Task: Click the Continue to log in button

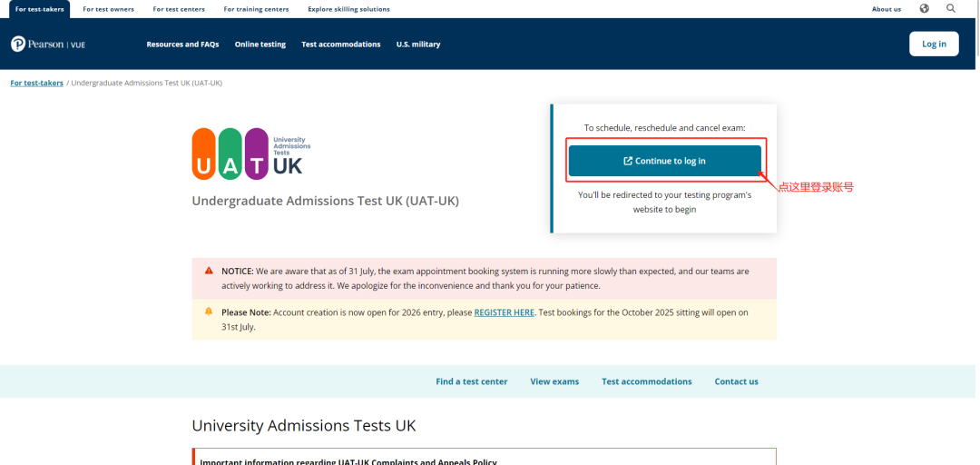Action: pos(664,161)
